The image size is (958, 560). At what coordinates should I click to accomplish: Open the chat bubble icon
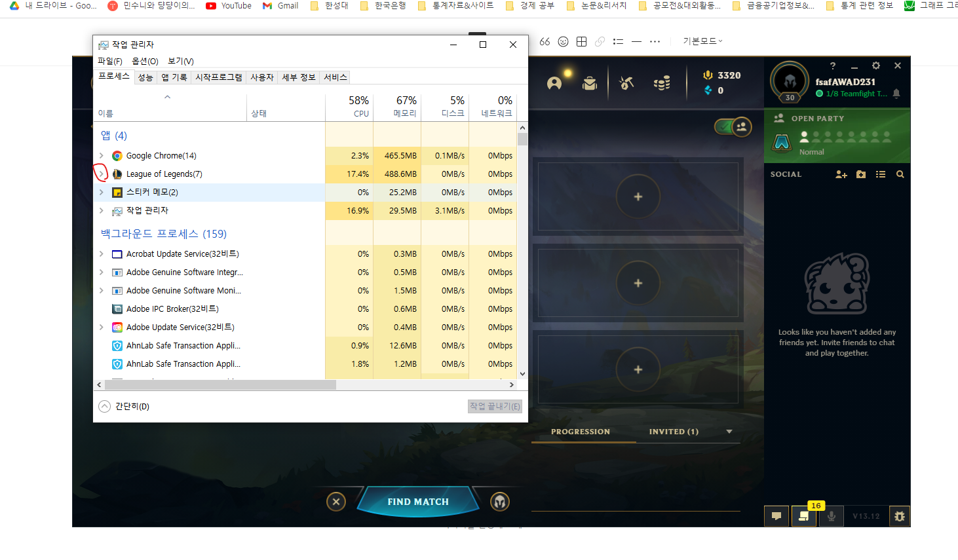776,516
